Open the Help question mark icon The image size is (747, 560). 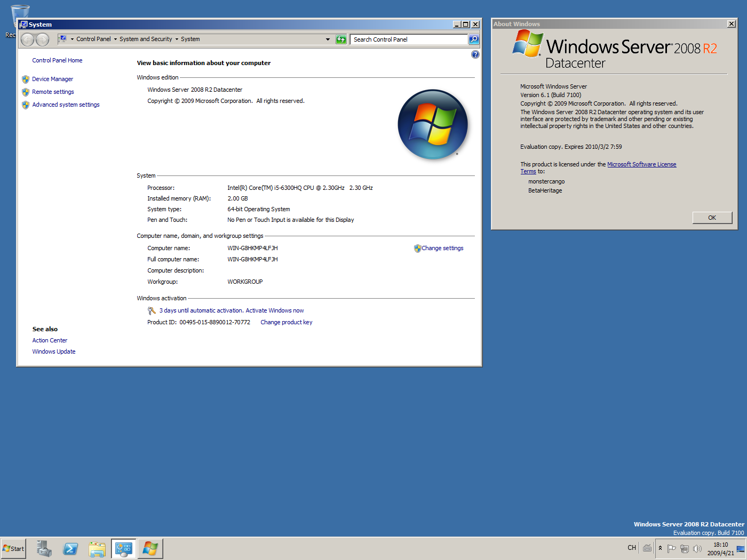[x=475, y=54]
